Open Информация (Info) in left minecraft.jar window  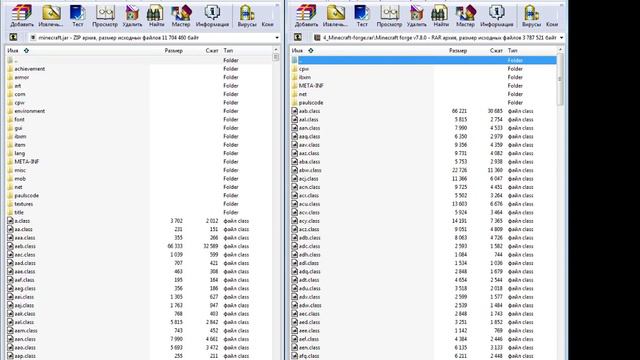(212, 16)
